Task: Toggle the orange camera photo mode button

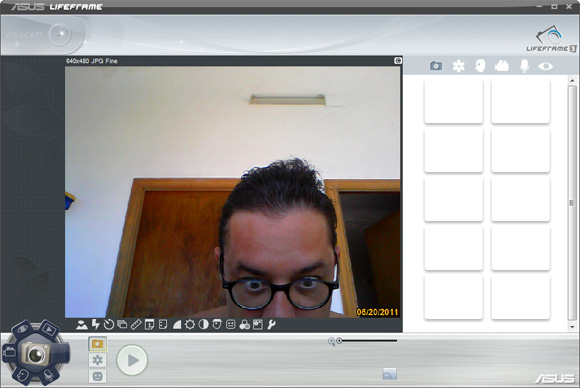Action: 98,344
